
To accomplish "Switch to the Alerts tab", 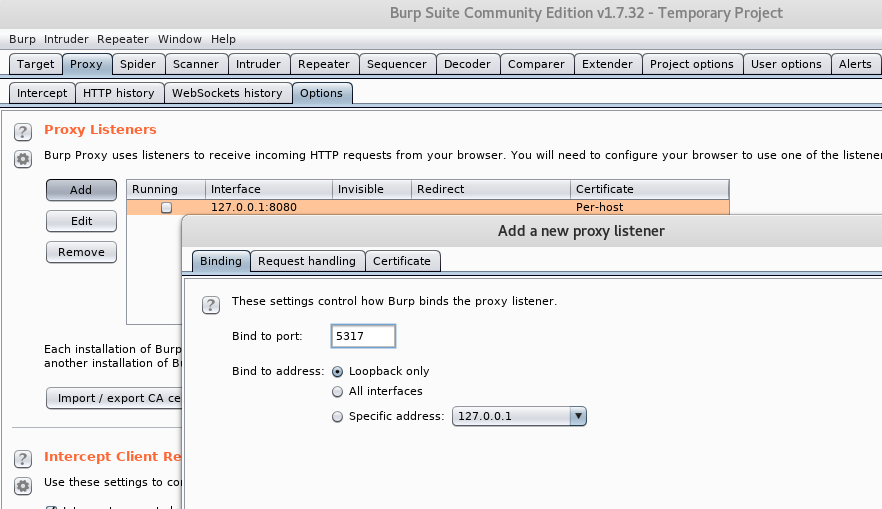I will pyautogui.click(x=855, y=64).
